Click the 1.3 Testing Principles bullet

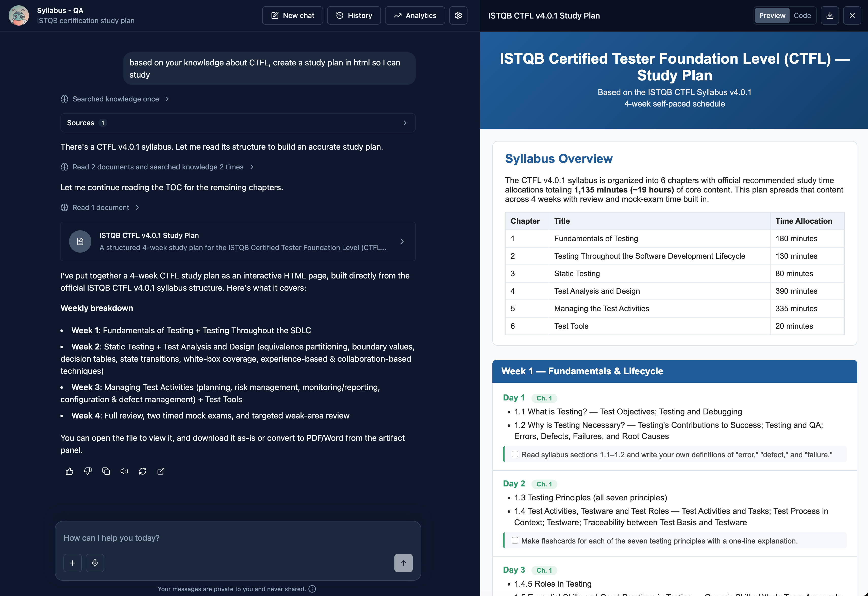point(591,498)
